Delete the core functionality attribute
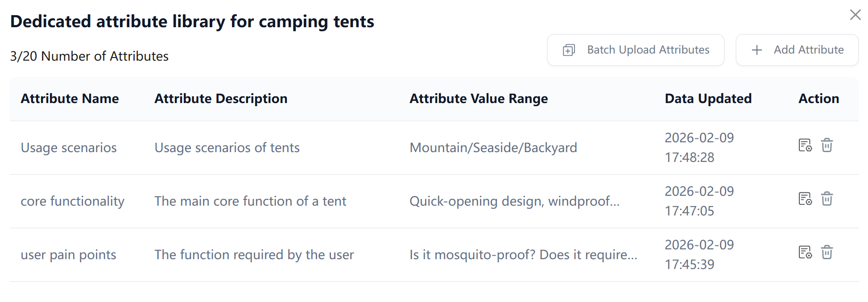Screen dimensions: 868x302 coord(827,199)
